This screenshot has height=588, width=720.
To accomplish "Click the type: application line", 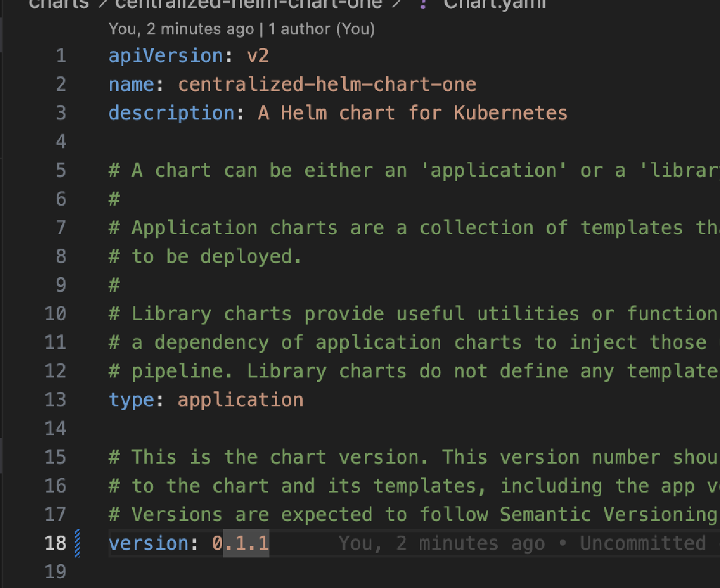I will pyautogui.click(x=206, y=399).
